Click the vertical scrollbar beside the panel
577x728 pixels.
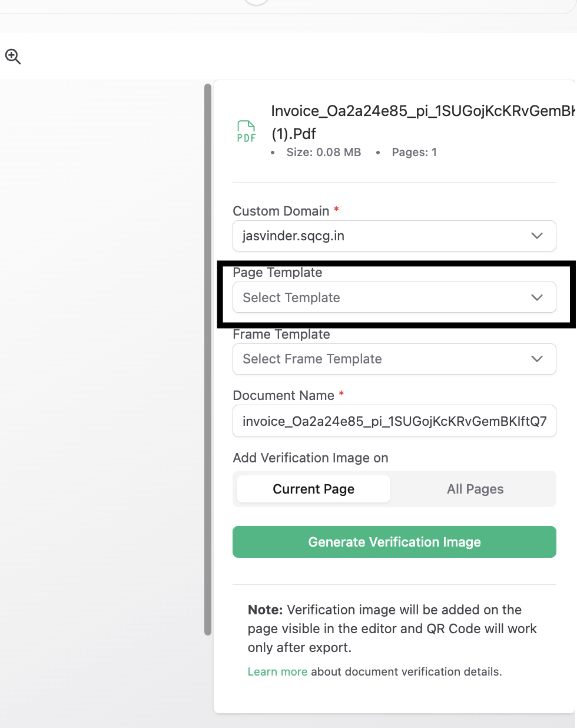pyautogui.click(x=207, y=359)
